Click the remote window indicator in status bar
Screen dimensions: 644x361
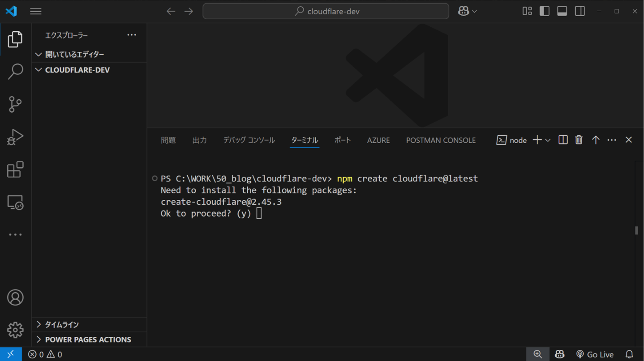pyautogui.click(x=10, y=354)
